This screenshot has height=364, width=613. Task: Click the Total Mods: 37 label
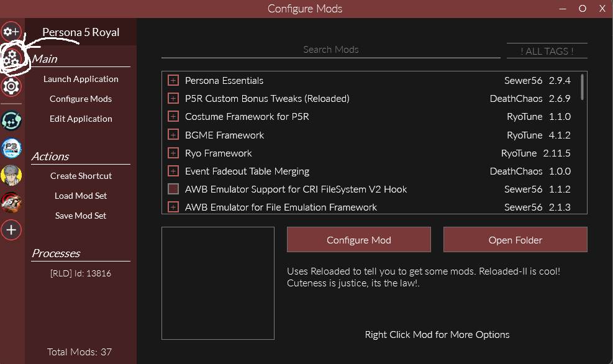click(79, 352)
